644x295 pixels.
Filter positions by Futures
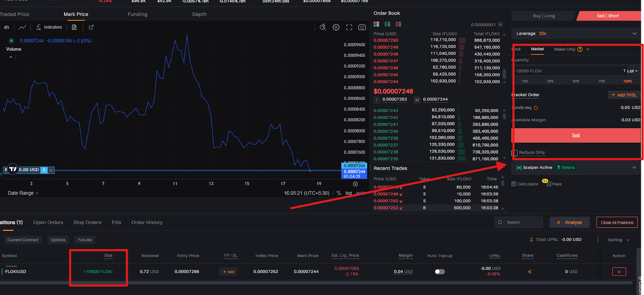pos(85,240)
